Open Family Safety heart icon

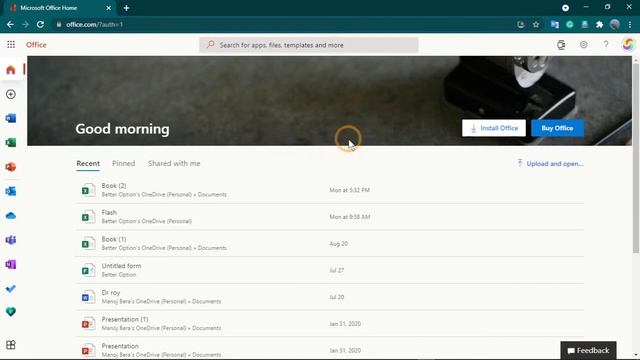[x=11, y=312]
